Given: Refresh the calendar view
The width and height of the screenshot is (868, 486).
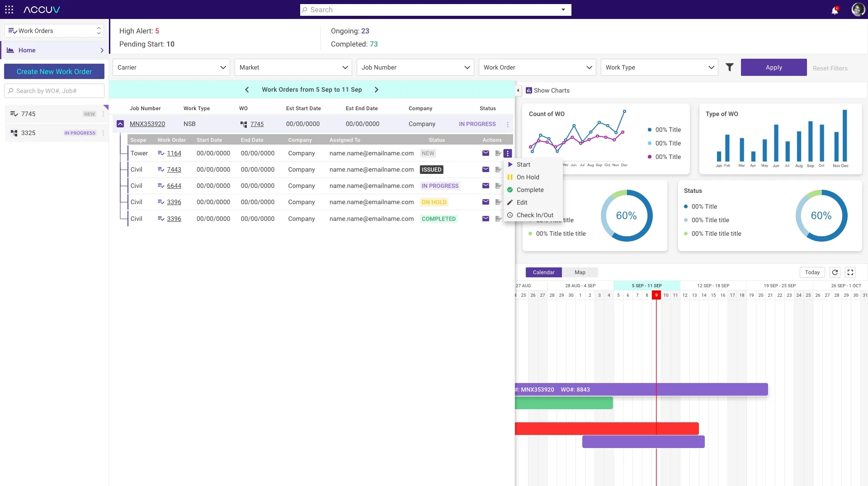Looking at the screenshot, I should point(835,272).
